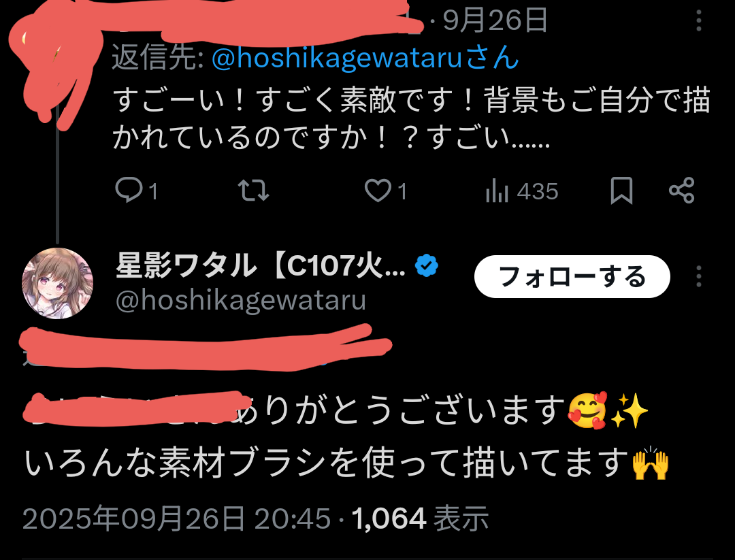Repost the top reply using retweet icon

coord(253,191)
